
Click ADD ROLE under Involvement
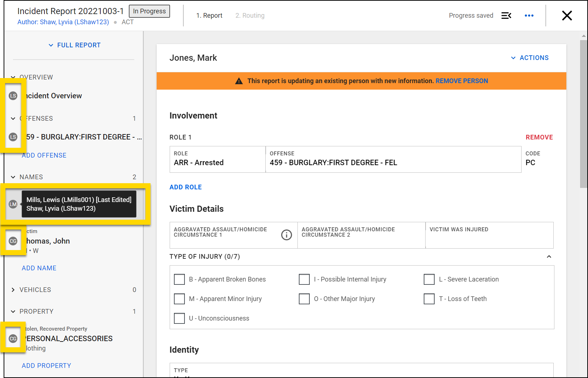point(186,187)
